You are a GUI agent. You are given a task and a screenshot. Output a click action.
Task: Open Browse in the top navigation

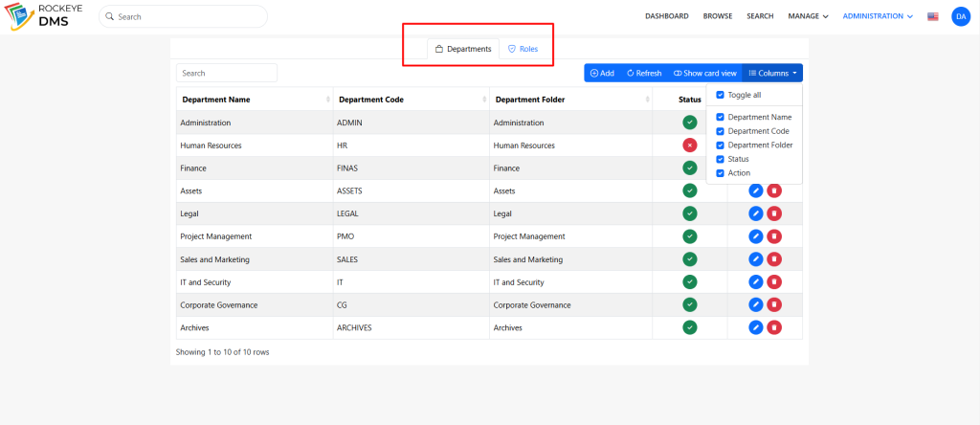(718, 16)
